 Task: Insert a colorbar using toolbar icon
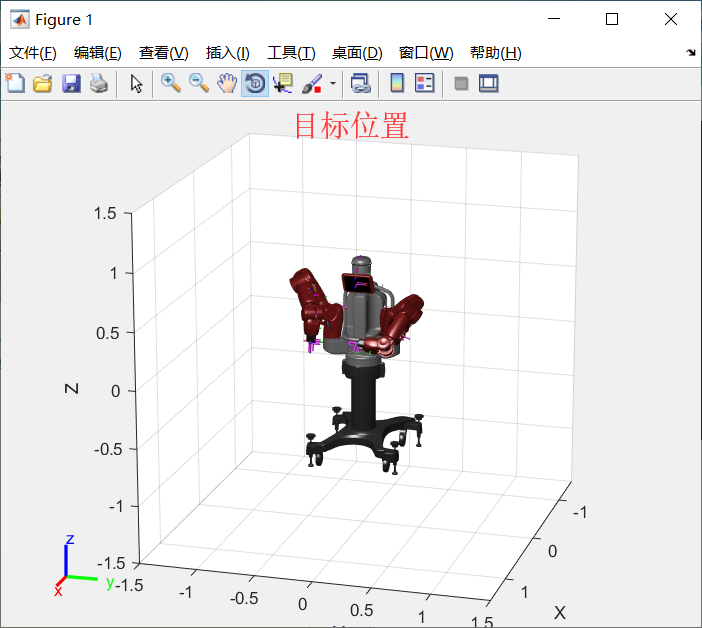pyautogui.click(x=397, y=83)
